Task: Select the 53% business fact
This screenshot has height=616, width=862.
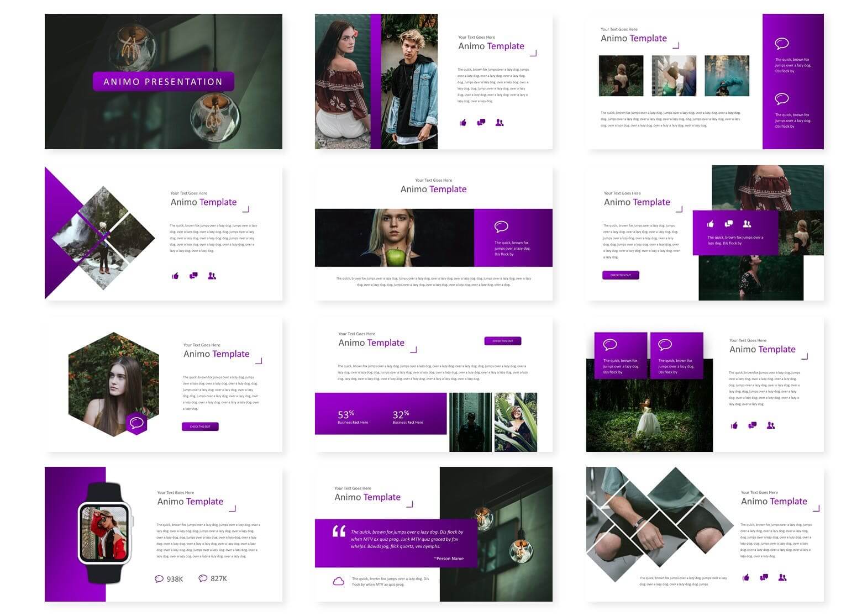Action: click(x=353, y=417)
